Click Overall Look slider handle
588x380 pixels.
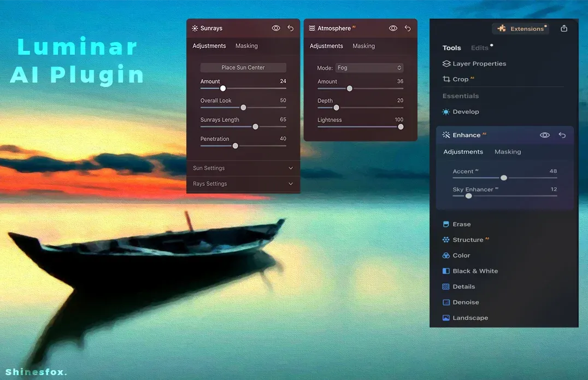click(x=243, y=108)
